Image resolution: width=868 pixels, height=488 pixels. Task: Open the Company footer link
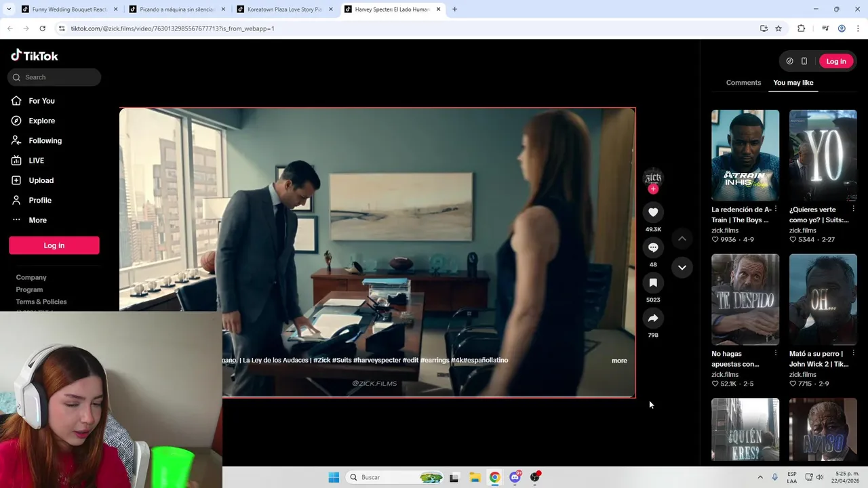31,277
